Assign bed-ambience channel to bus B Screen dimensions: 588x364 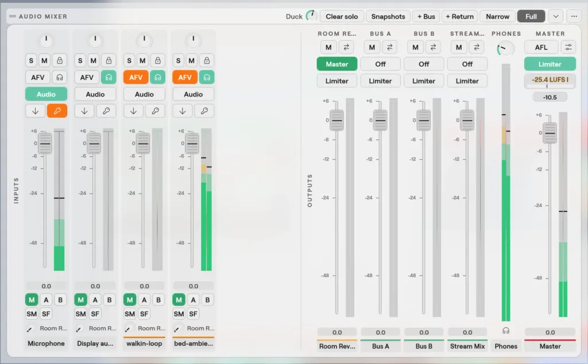tap(207, 300)
